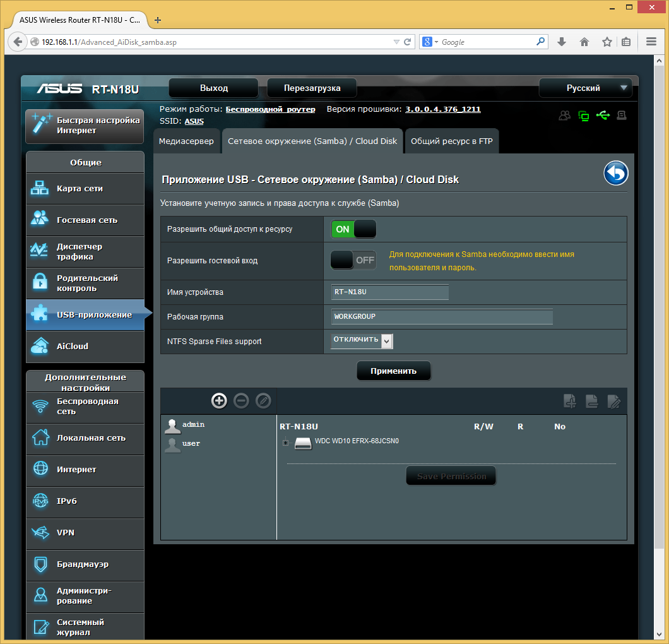Screen dimensions: 669x644
Task: Click the search magnifier icon in search box
Action: point(541,42)
